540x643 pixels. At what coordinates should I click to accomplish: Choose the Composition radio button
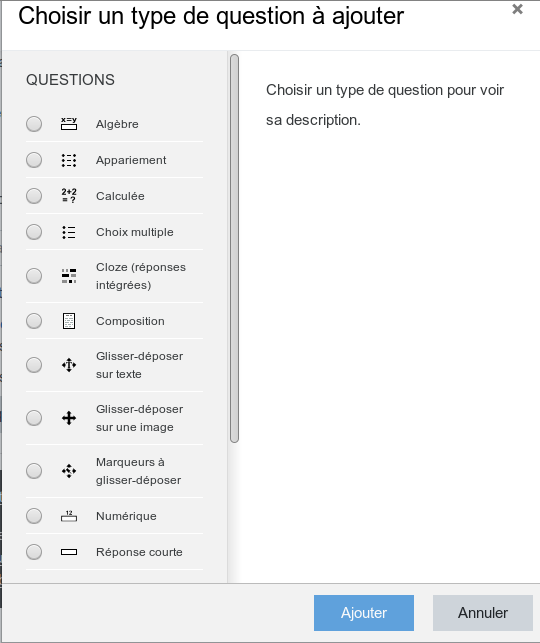pos(34,321)
